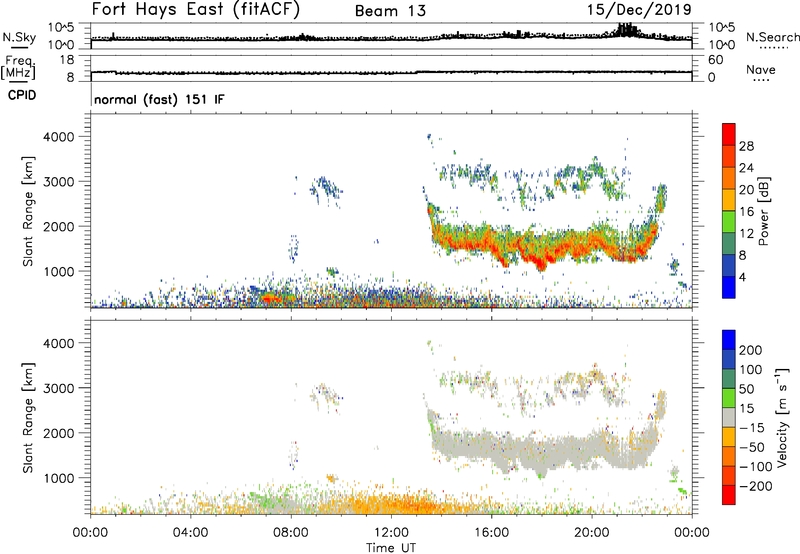Image resolution: width=800 pixels, height=554 pixels.
Task: Click the '24' tick on Power scale
Action: click(746, 168)
